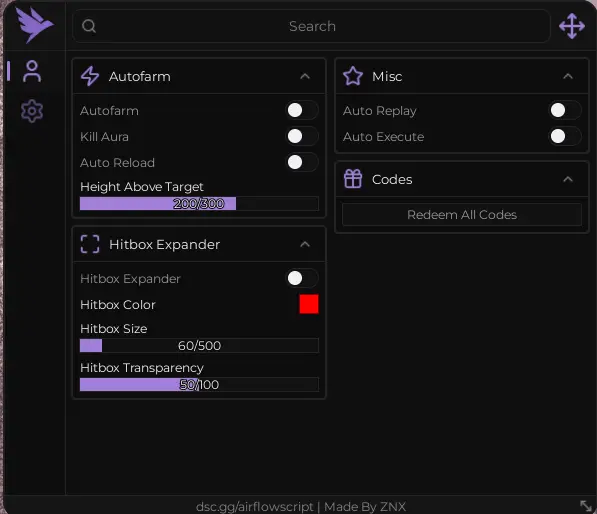Screen dimensions: 597x514
Task: Click the Kill Aura label
Action: click(104, 137)
